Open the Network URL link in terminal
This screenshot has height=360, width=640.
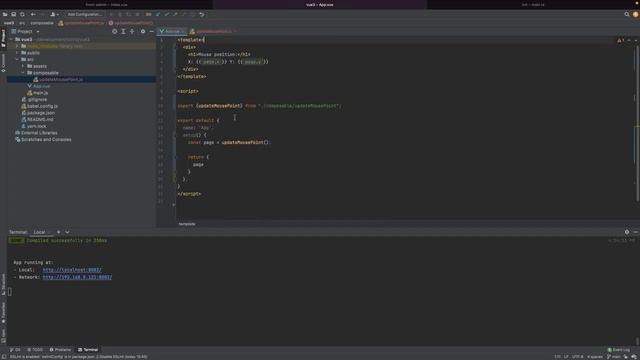[77, 277]
